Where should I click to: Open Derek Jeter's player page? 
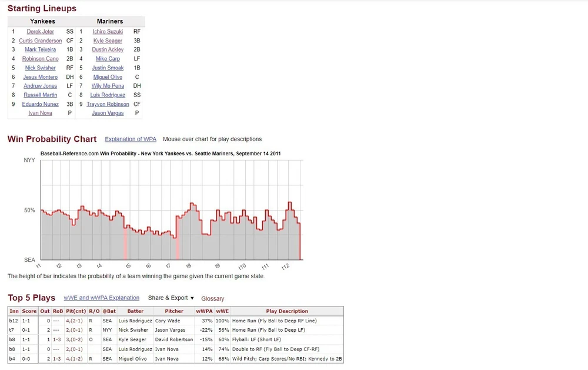coord(40,32)
